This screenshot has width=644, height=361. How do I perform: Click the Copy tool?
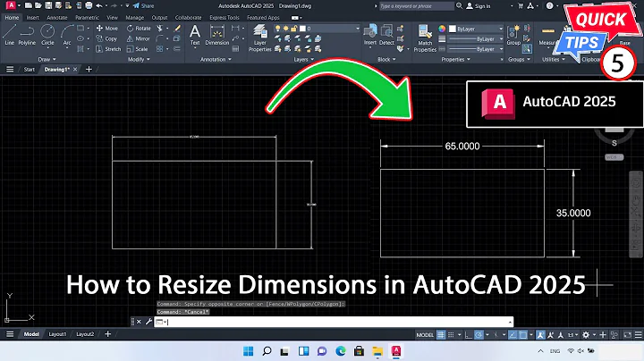[x=106, y=38]
